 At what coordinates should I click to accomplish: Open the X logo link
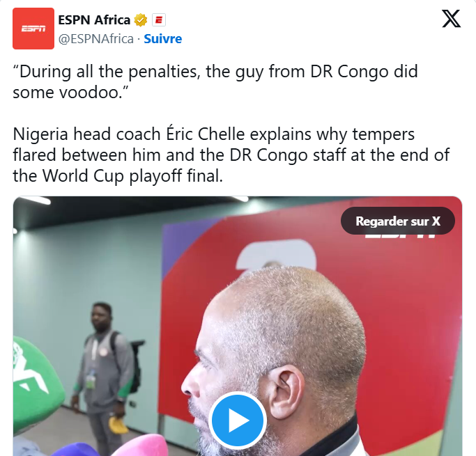pyautogui.click(x=451, y=19)
